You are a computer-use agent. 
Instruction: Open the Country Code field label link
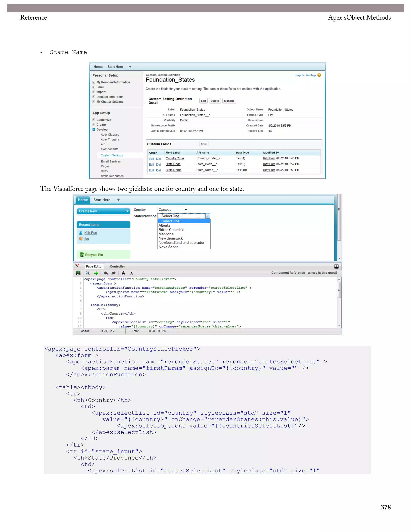pyautogui.click(x=175, y=158)
